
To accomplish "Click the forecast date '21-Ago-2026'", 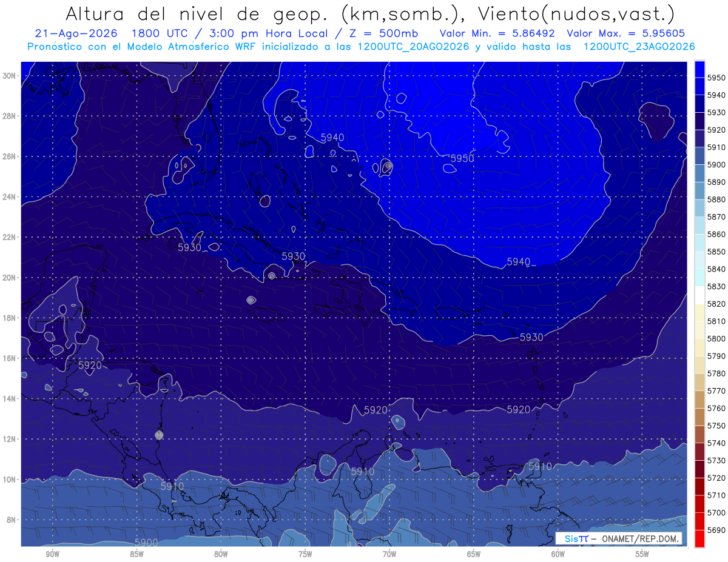I will click(76, 33).
